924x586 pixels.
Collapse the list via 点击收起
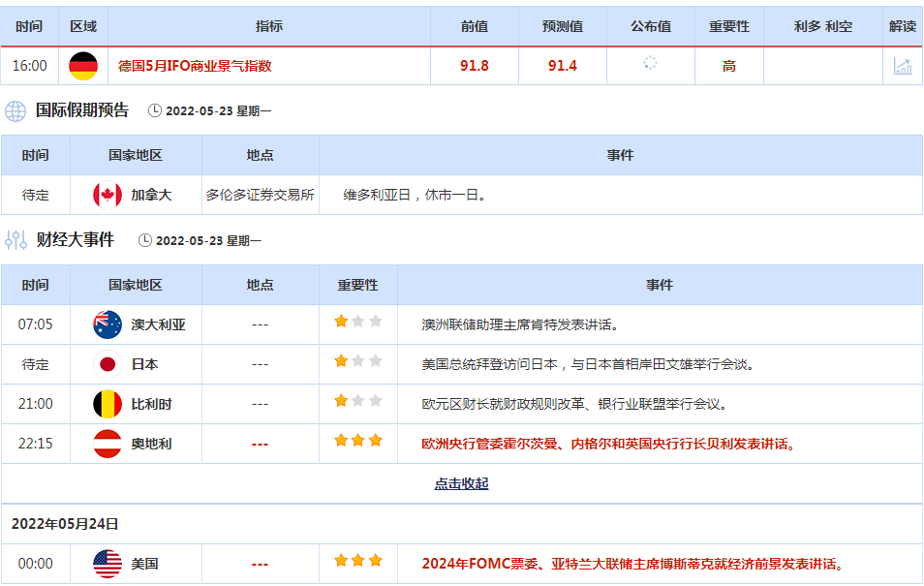(461, 483)
